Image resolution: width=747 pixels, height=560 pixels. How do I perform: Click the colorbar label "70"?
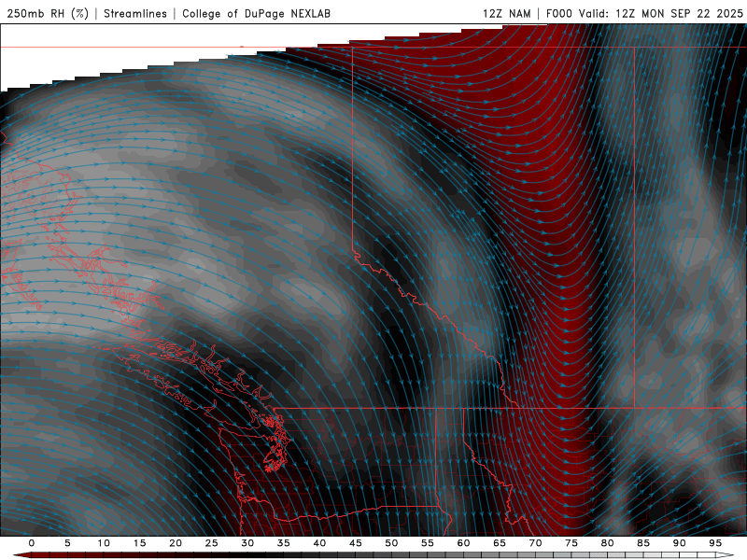(x=535, y=543)
